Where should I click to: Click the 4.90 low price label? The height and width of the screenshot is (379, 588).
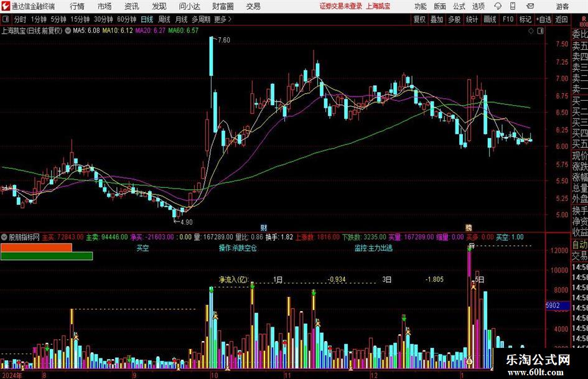click(187, 222)
